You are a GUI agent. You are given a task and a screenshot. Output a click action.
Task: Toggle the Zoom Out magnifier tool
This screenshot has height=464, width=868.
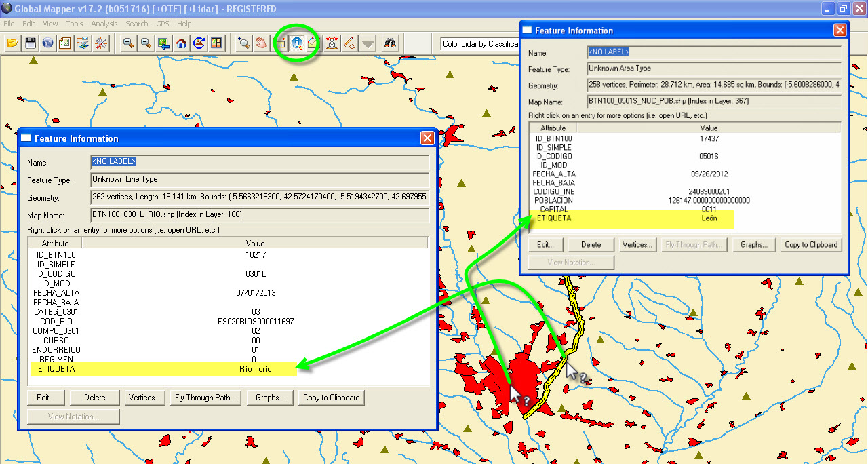[144, 42]
